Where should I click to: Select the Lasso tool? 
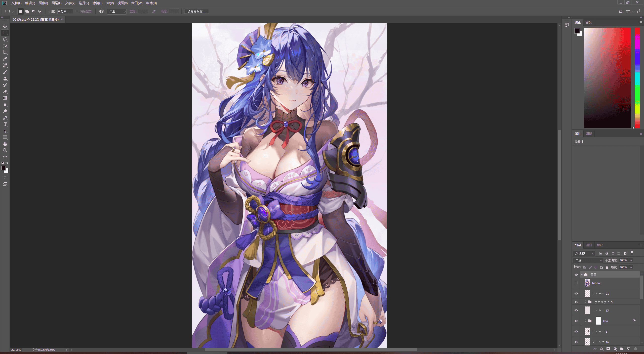pyautogui.click(x=5, y=39)
